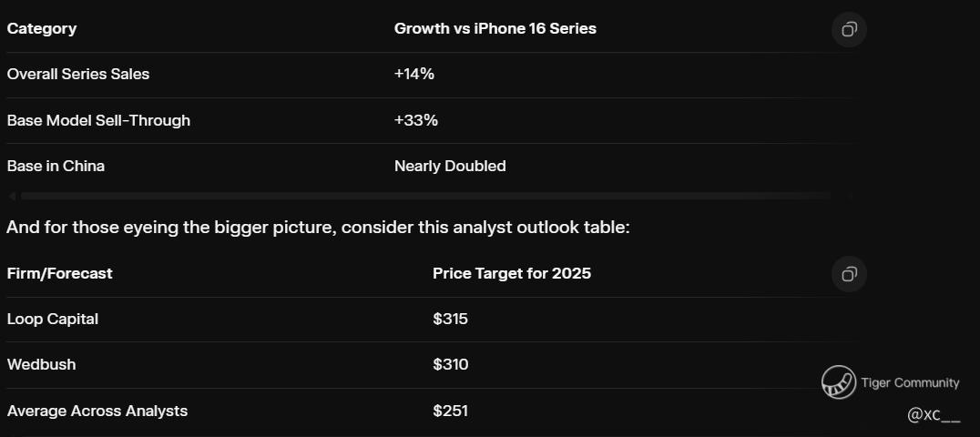Click the Nearly Doubled cell
Image resolution: width=980 pixels, height=437 pixels.
(450, 167)
